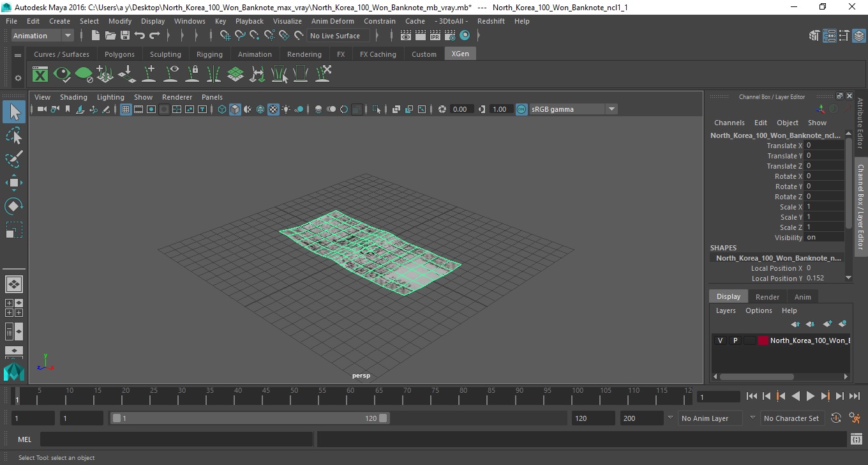The height and width of the screenshot is (465, 868).
Task: Open viewport Panels menu
Action: [212, 97]
